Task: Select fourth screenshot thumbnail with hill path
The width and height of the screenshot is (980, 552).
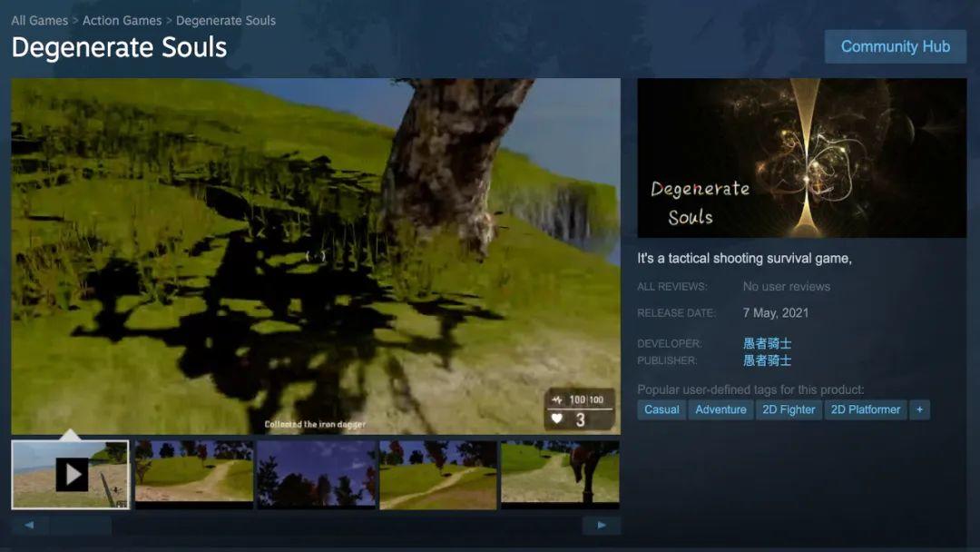Action: (438, 475)
